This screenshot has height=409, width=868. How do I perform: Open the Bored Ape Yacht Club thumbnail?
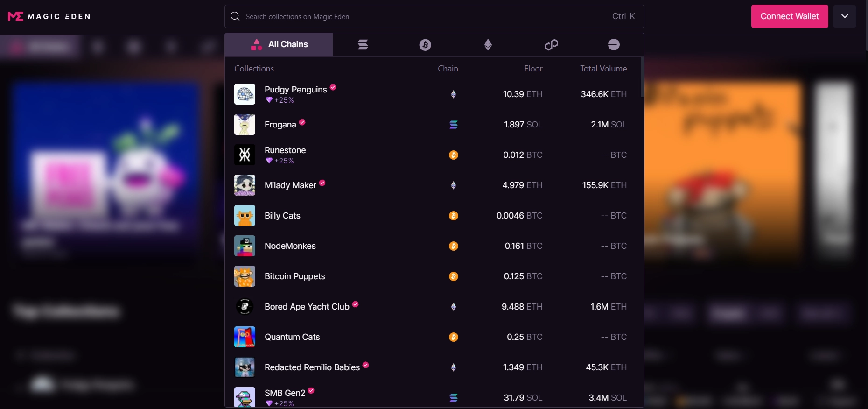(x=245, y=307)
